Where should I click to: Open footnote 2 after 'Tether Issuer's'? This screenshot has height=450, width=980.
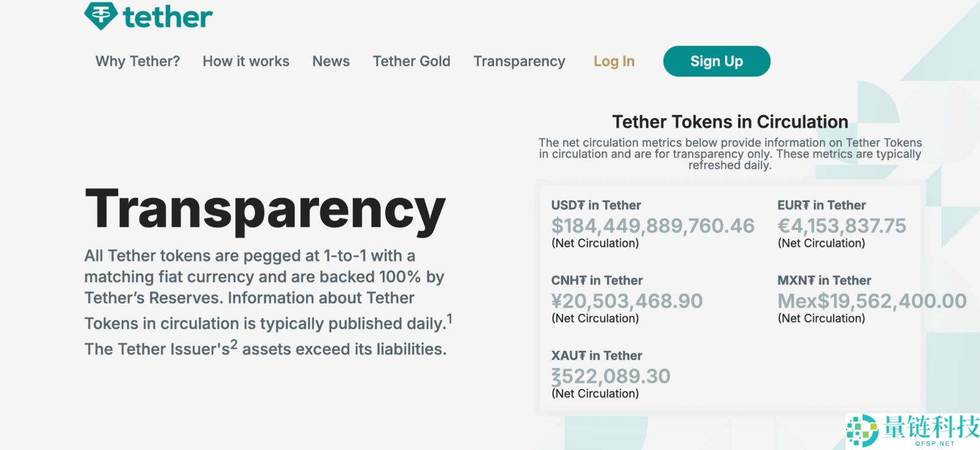point(234,344)
